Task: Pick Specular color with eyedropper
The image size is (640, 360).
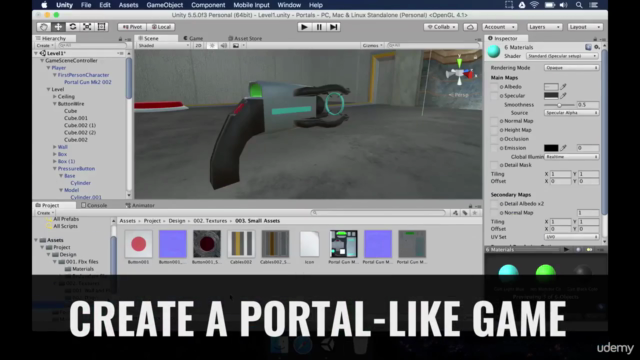Action: point(564,96)
